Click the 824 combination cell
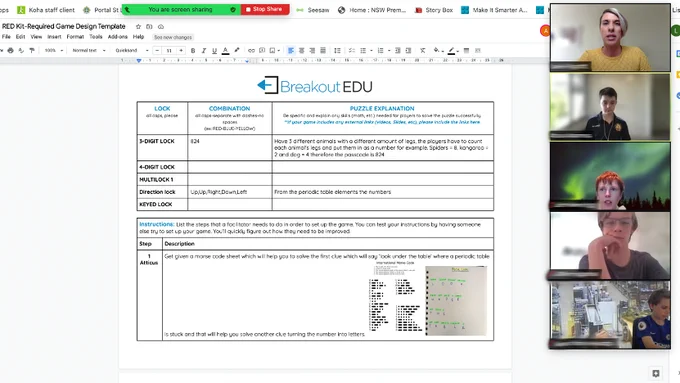The height and width of the screenshot is (383, 680). (x=230, y=147)
